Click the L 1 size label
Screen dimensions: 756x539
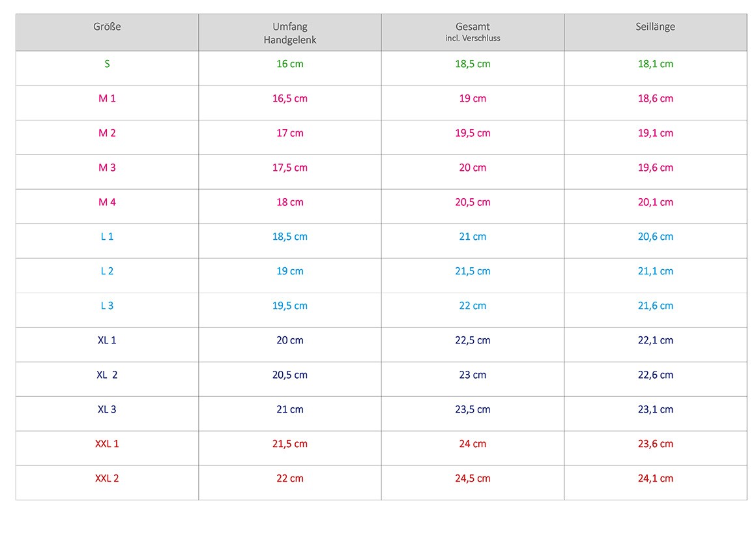107,237
